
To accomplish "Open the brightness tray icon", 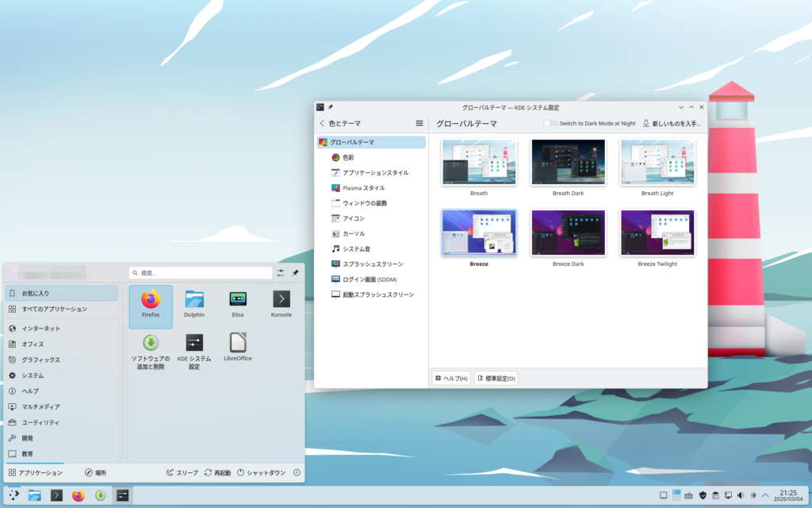I will pos(753,495).
